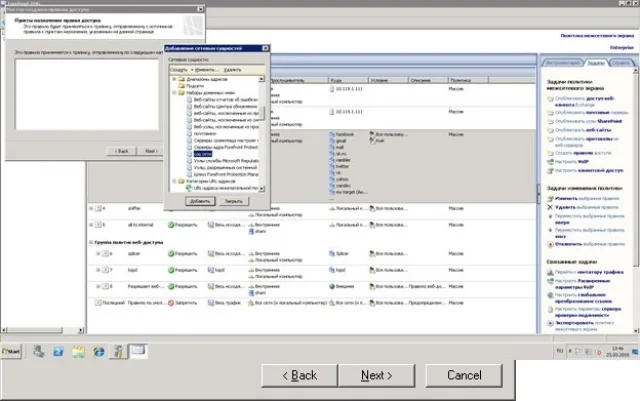This screenshot has height=401, width=640.
Task: Click the small Next button in the rule wizard
Action: (150, 151)
